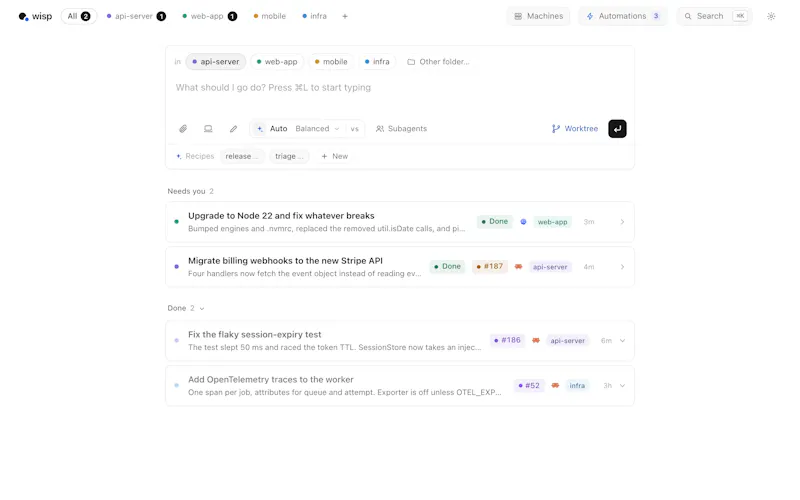800x500 pixels.
Task: Switch to the web-app tab in top bar
Action: [210, 16]
